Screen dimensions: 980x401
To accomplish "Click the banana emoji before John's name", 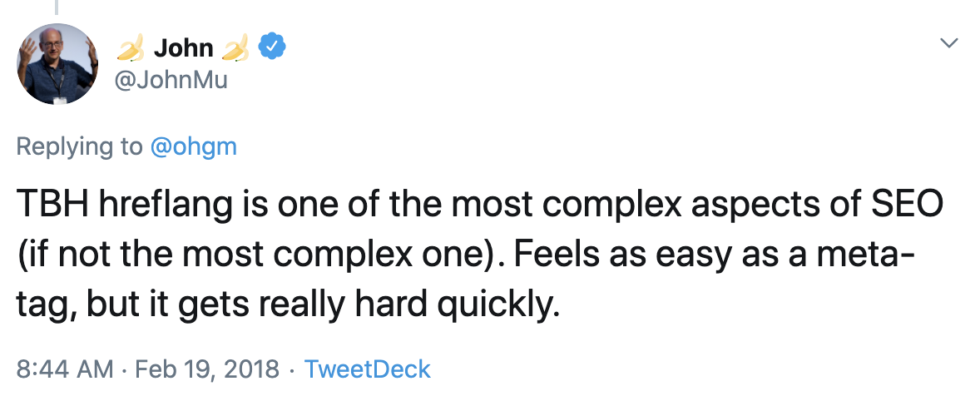I will [x=131, y=50].
